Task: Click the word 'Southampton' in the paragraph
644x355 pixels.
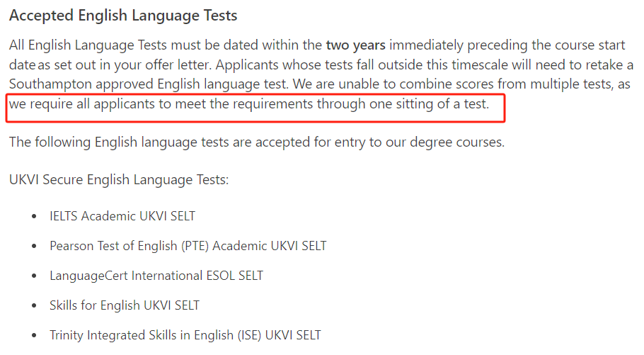Action: [50, 84]
